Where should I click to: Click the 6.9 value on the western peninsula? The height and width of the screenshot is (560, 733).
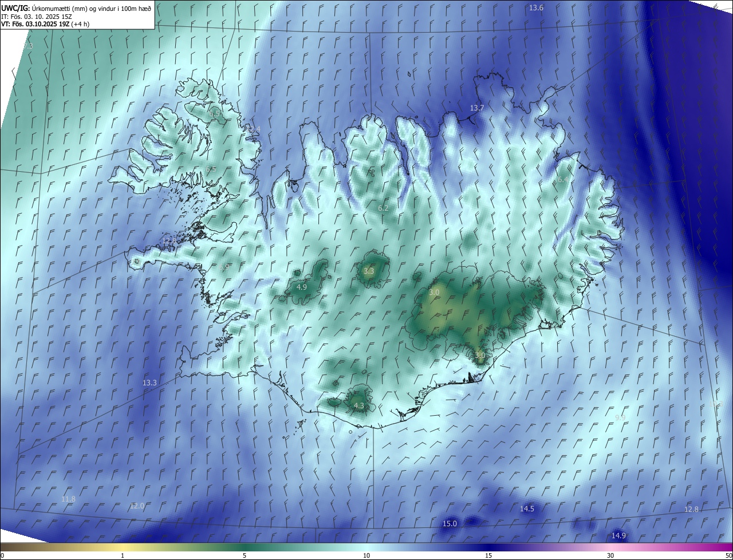tap(224, 267)
